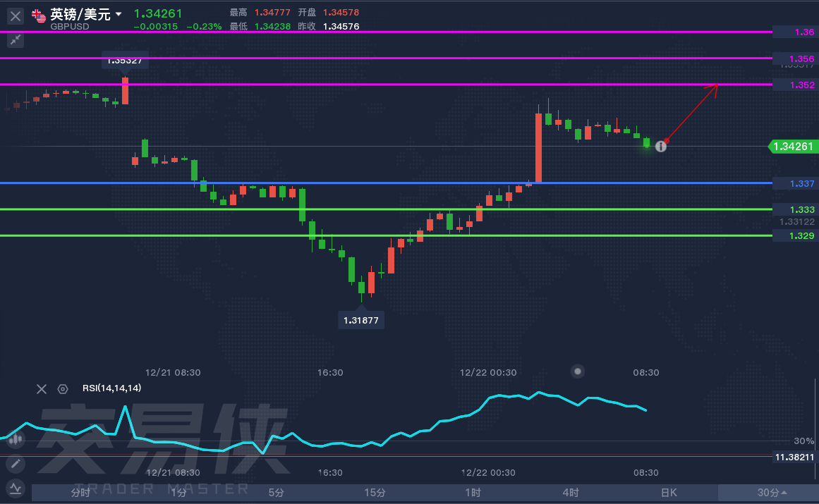
Task: Click the 1.329 green price line label
Action: pyautogui.click(x=796, y=236)
